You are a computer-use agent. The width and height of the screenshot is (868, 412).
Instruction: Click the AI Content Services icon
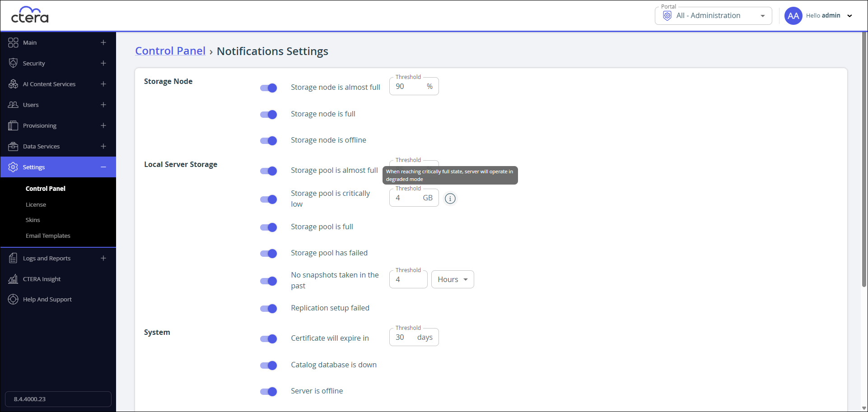[x=13, y=84]
